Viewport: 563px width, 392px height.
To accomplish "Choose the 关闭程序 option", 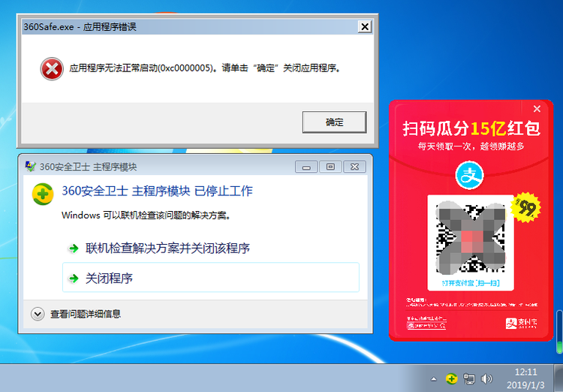I will (x=211, y=277).
